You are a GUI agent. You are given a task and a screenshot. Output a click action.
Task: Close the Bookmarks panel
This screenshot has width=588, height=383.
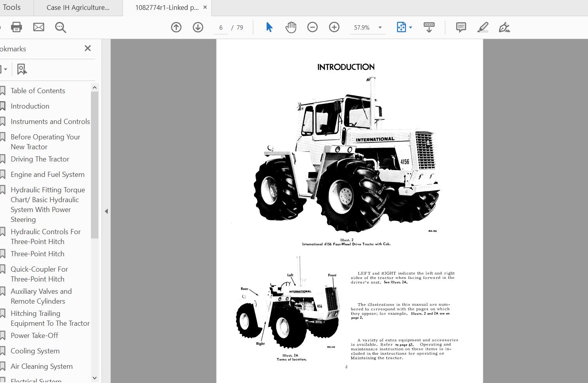click(x=88, y=48)
